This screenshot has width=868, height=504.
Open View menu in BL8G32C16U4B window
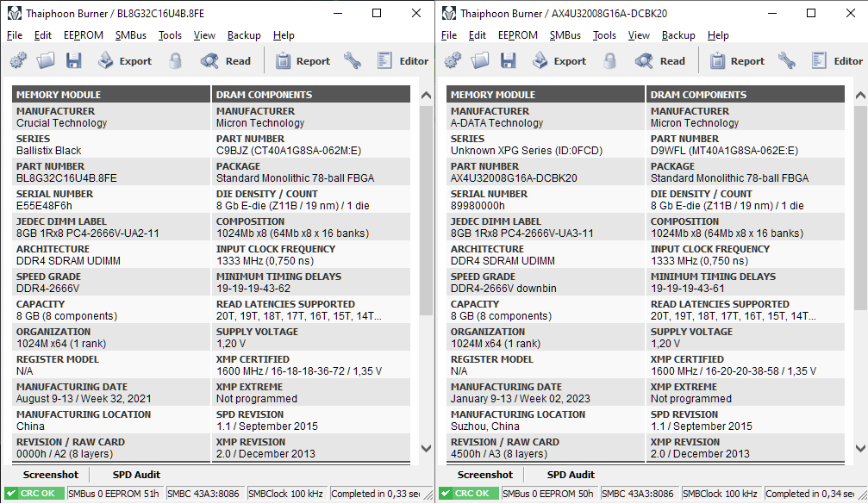204,35
